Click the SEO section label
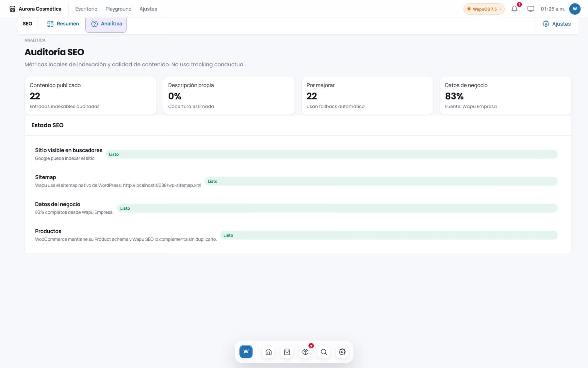Viewport: 588px width, 368px height. coord(27,24)
